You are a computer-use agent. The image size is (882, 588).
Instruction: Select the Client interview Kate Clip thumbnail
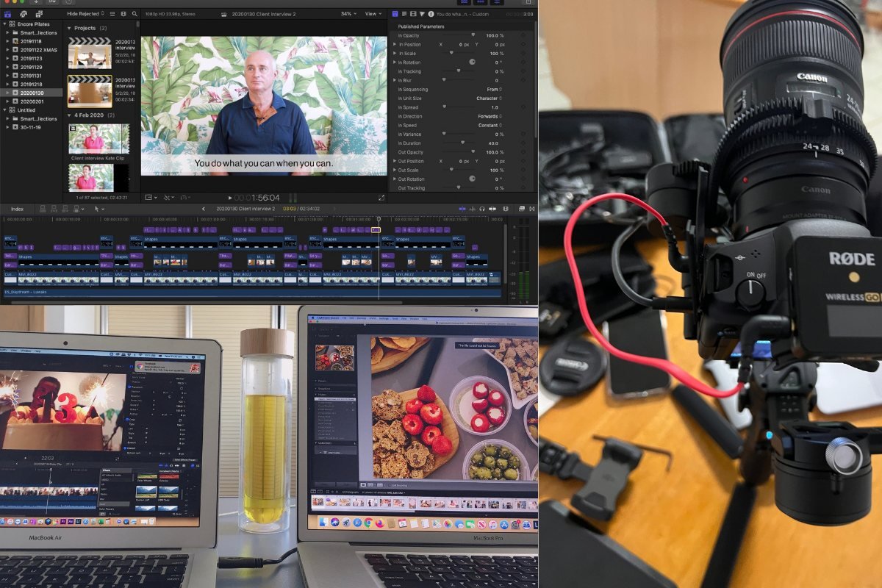coord(98,138)
